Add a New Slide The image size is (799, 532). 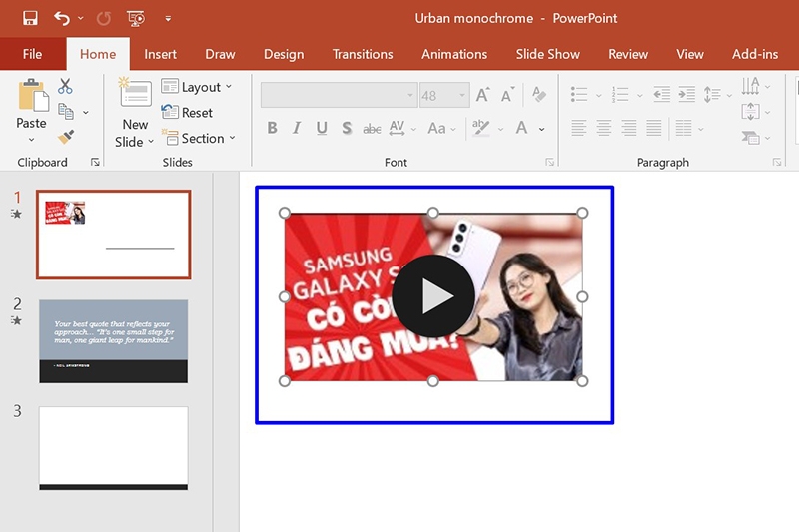(135, 113)
